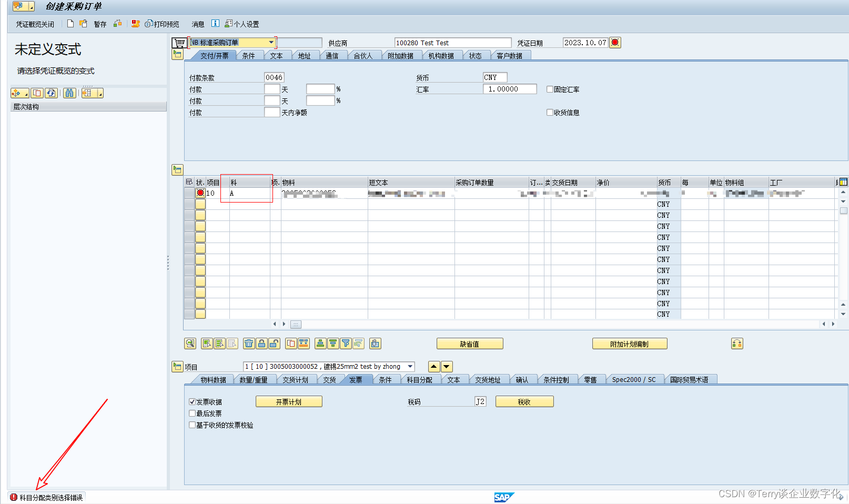
Task: Click the item details magnifier icon
Action: [190, 344]
